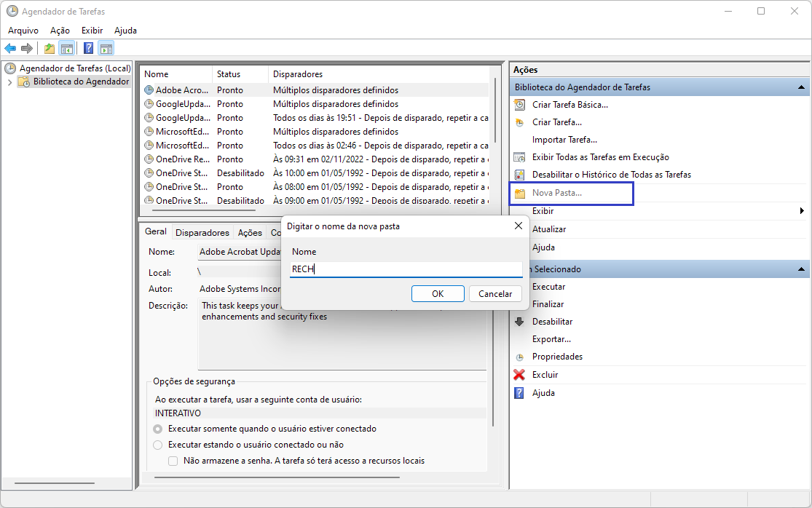
Task: Click the Criar Tarefa Básica icon
Action: (x=519, y=105)
